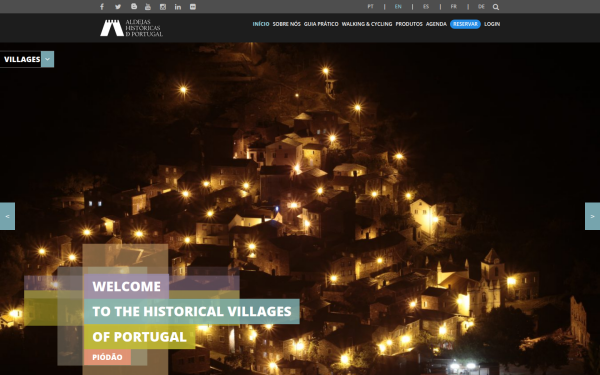Switch language to DE
This screenshot has height=375, width=600.
pyautogui.click(x=481, y=7)
